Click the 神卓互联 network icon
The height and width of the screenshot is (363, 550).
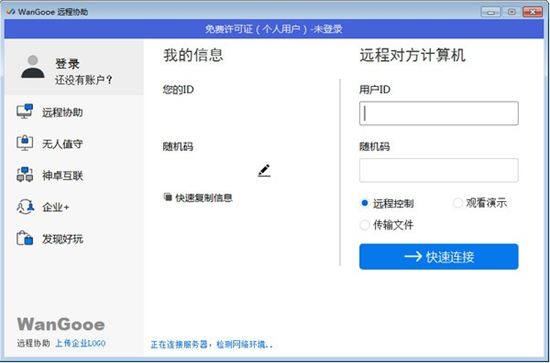25,175
